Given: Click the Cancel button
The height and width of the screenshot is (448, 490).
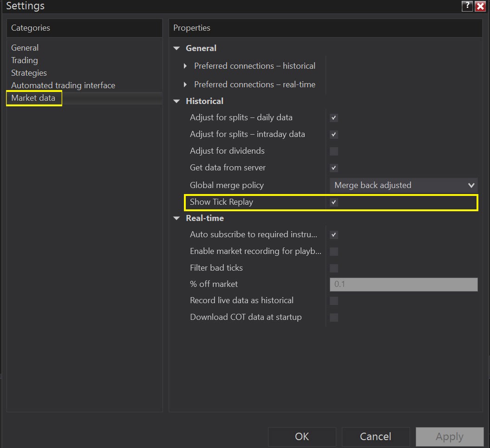Looking at the screenshot, I should coord(376,436).
